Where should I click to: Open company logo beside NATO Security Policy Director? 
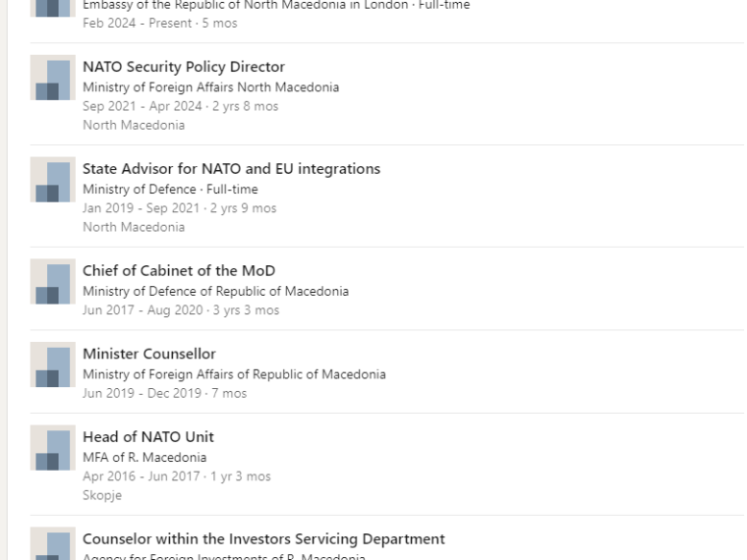click(53, 78)
